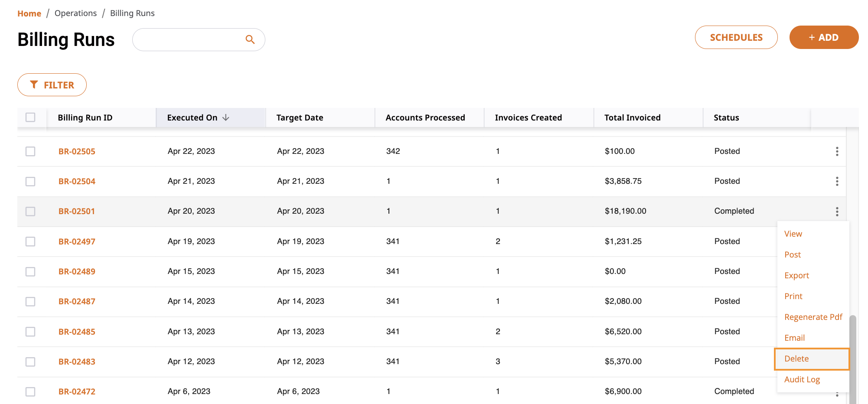Click the table vertical scrollbar thumb

coord(852,359)
